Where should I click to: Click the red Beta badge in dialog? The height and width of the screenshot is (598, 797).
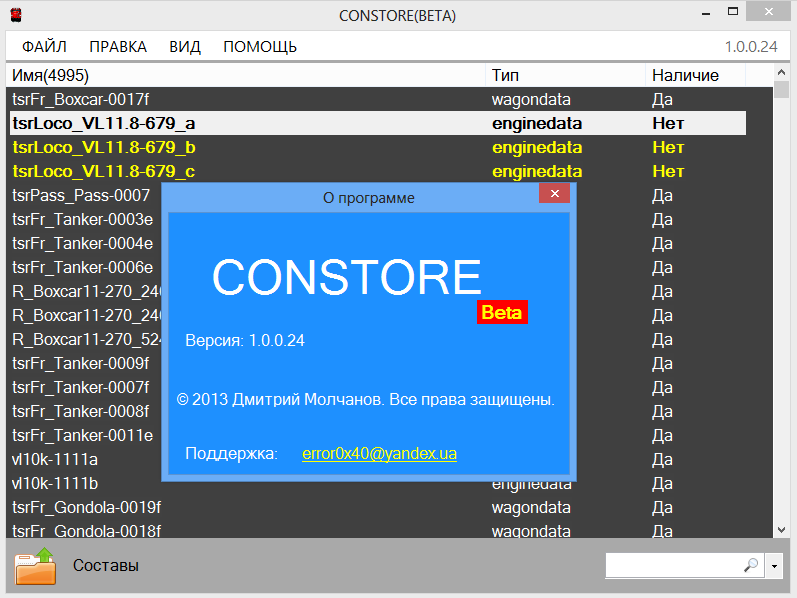[502, 312]
